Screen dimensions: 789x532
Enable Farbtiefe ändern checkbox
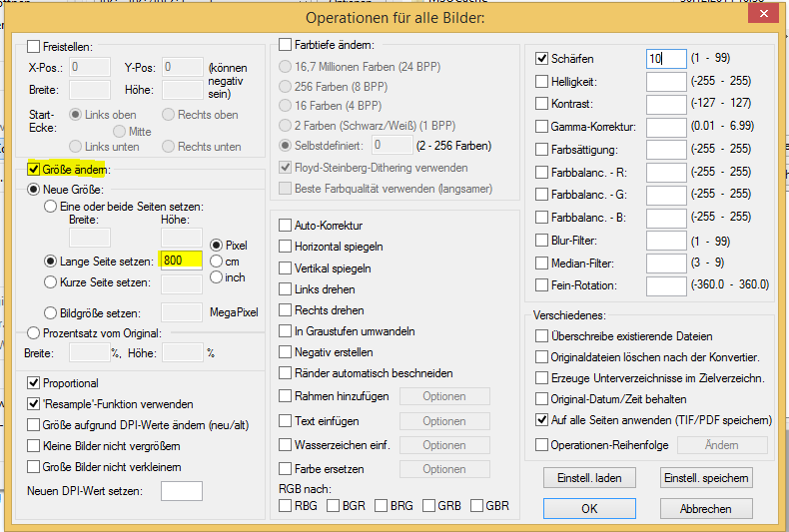pos(286,46)
